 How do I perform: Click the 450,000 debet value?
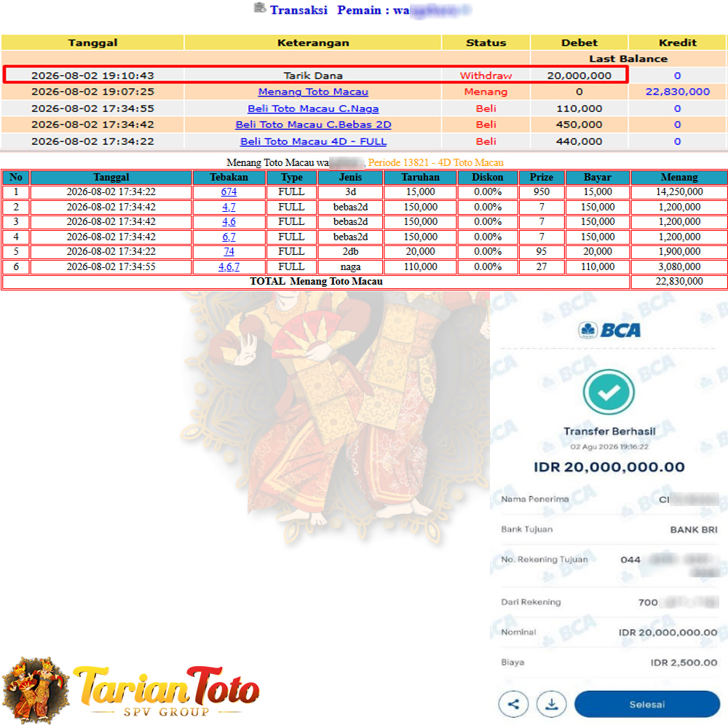pos(579,124)
